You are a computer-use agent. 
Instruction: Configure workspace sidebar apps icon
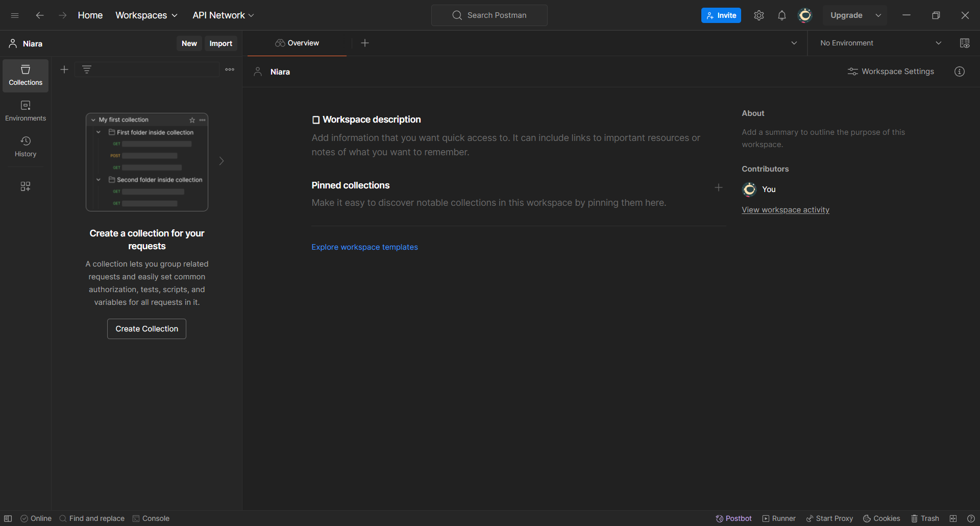pyautogui.click(x=26, y=186)
